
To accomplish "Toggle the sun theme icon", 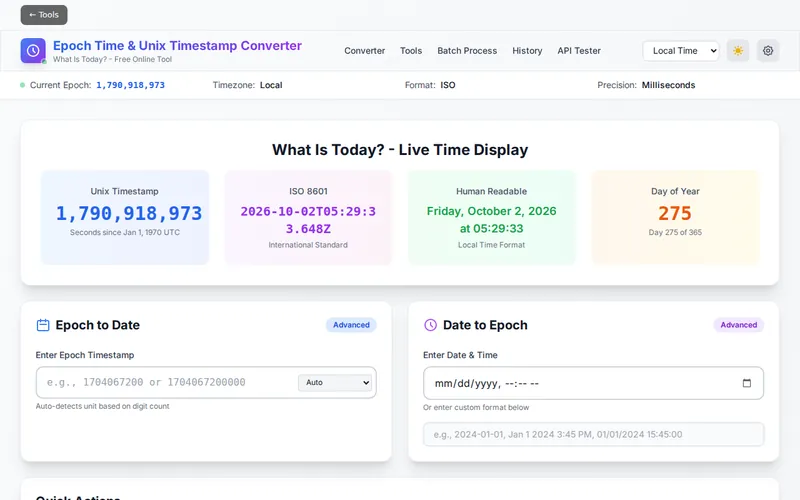I will coord(738,51).
